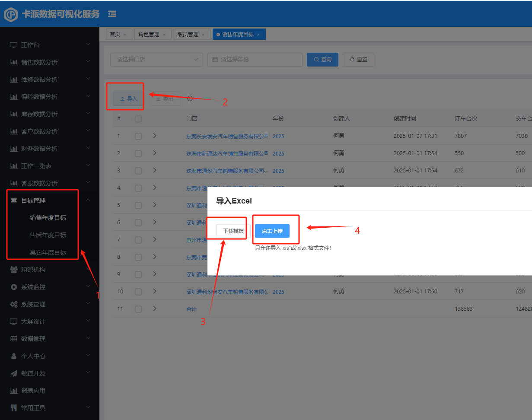Click the 下载模板 button
Image resolution: width=532 pixels, height=420 pixels.
pos(233,231)
